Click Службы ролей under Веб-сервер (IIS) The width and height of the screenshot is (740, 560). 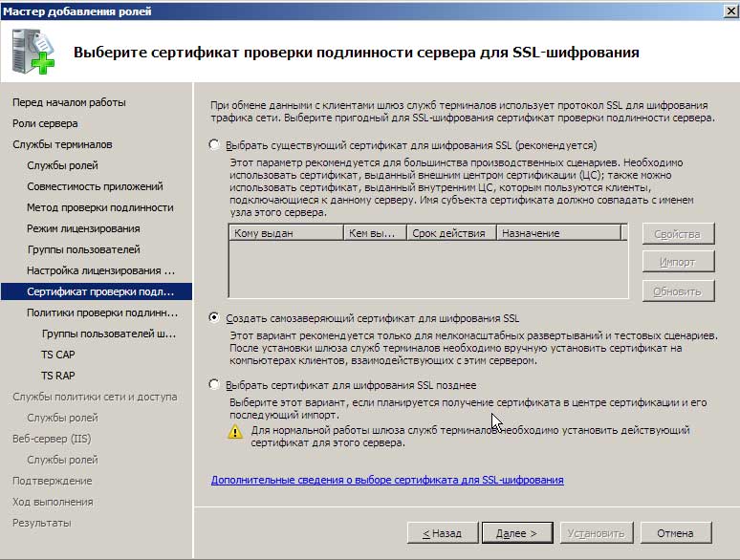point(62,460)
